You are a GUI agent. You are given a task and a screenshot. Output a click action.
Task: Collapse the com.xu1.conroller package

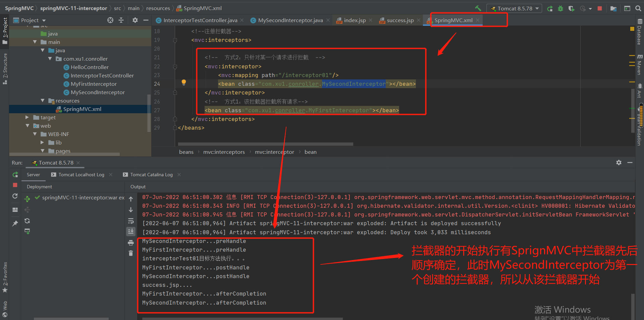coord(50,59)
